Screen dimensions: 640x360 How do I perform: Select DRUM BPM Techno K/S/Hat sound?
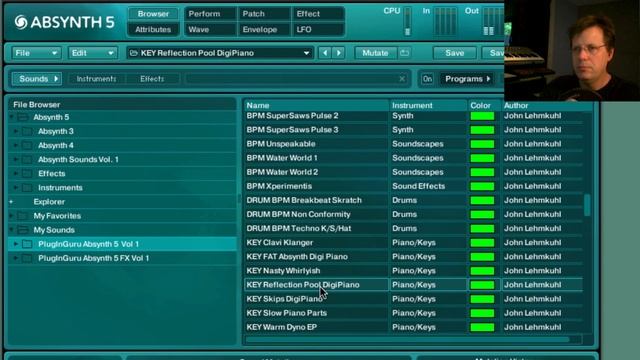(299, 229)
